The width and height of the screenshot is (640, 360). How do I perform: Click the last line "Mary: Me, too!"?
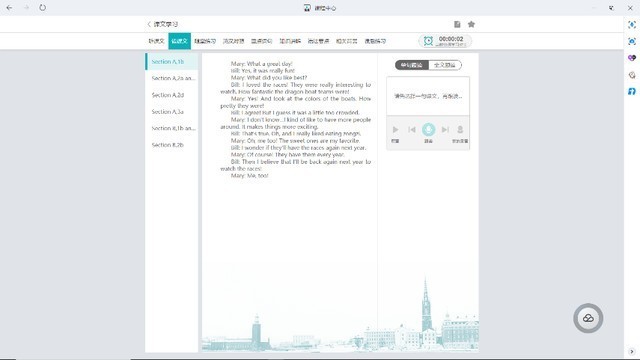[249, 176]
